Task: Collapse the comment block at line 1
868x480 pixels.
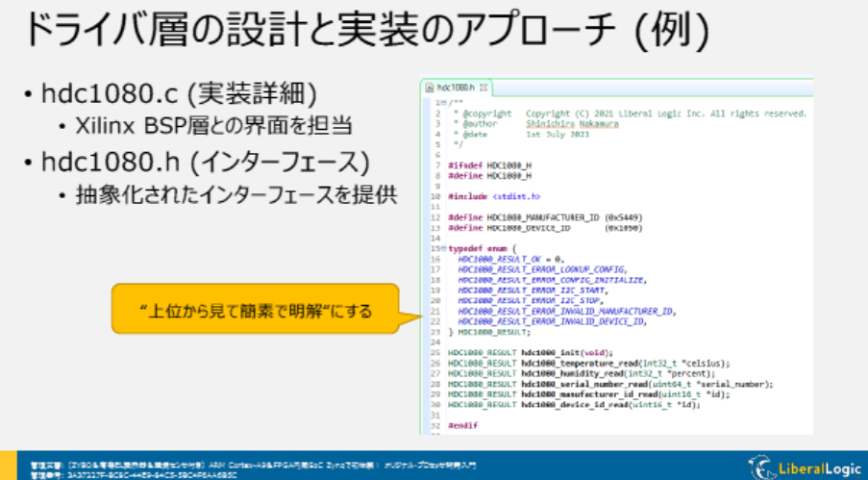Action: pyautogui.click(x=441, y=102)
